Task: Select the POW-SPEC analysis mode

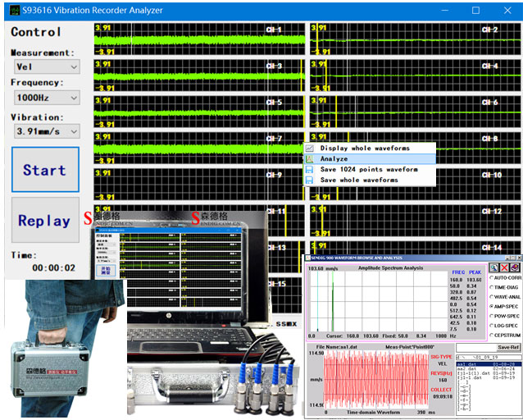Action: click(x=492, y=314)
